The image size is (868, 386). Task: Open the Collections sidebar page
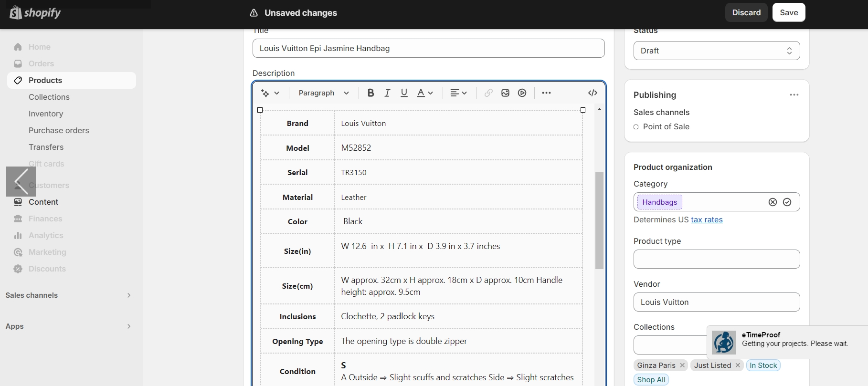click(49, 97)
